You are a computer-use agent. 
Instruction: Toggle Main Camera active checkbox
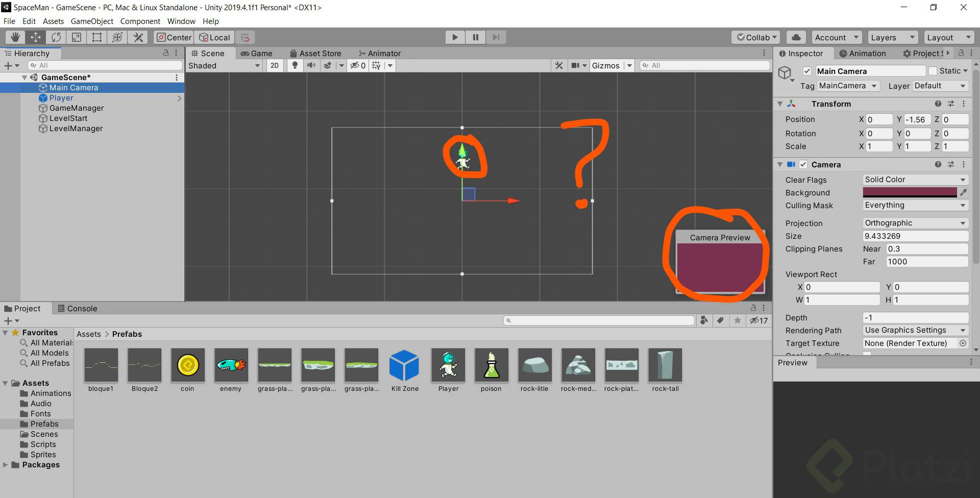pos(807,71)
